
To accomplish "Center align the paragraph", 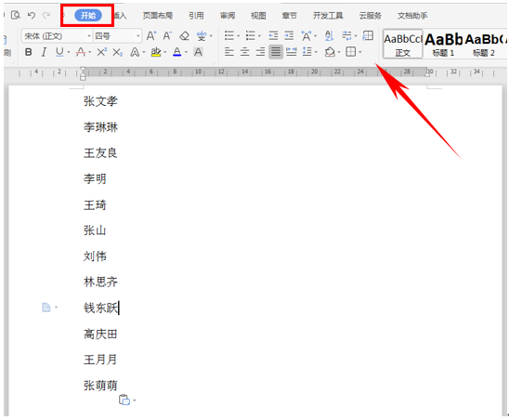I will point(245,52).
